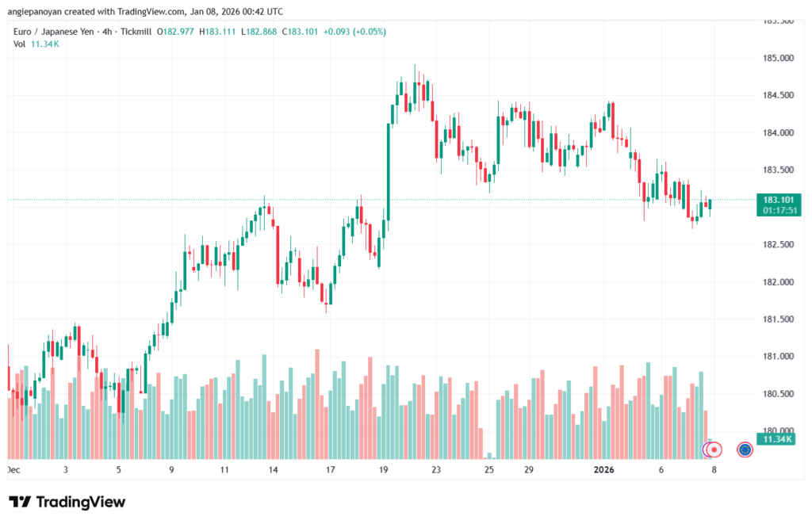Image resolution: width=812 pixels, height=524 pixels.
Task: Click the EU flag economic event icon
Action: tap(745, 449)
